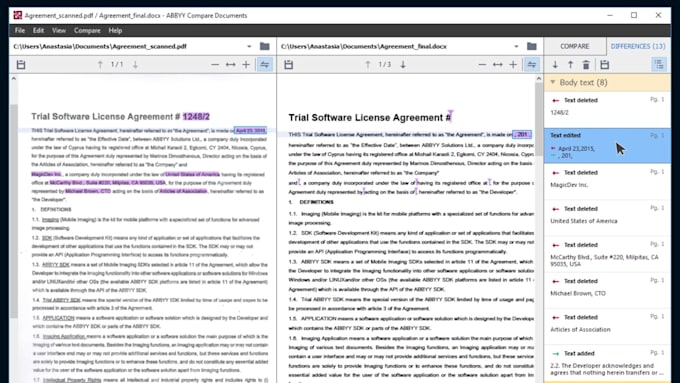Zoom in the left document
This screenshot has width=680, height=383.
click(246, 65)
